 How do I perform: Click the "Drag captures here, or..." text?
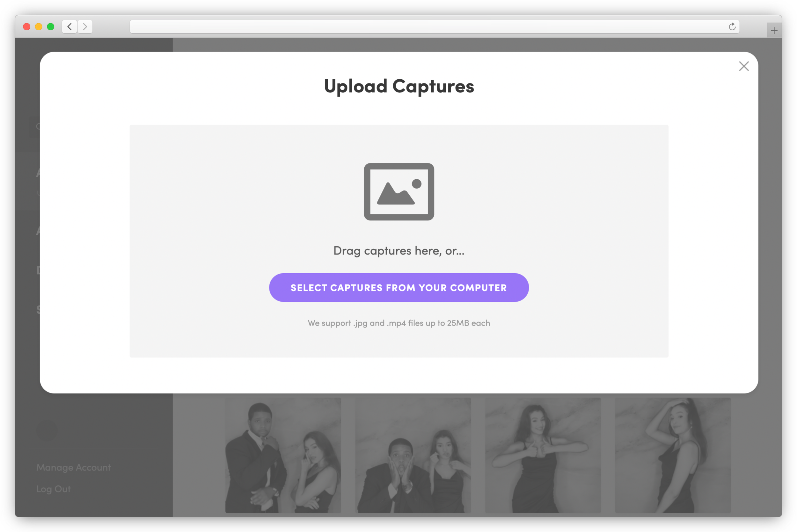point(399,251)
